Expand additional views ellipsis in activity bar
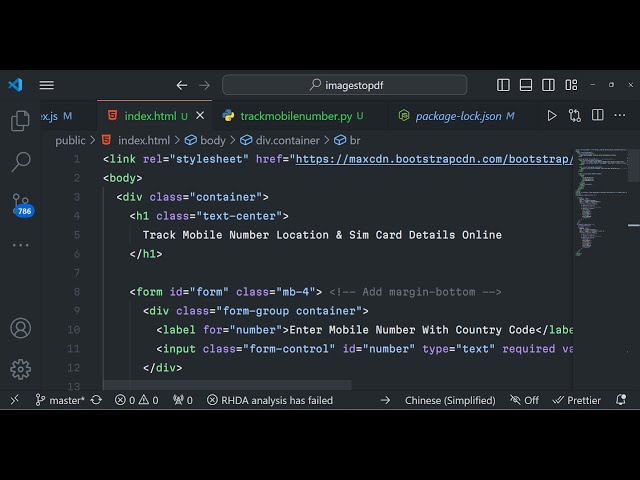This screenshot has width=640, height=480. tap(20, 245)
